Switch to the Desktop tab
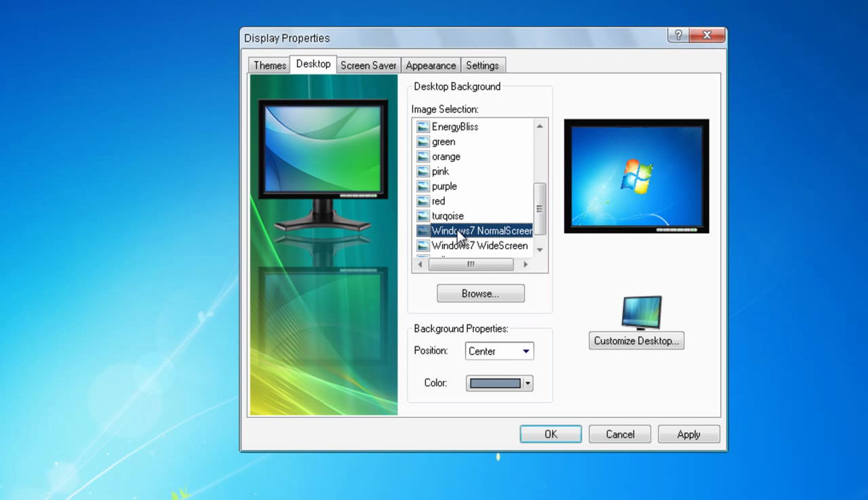 313,64
